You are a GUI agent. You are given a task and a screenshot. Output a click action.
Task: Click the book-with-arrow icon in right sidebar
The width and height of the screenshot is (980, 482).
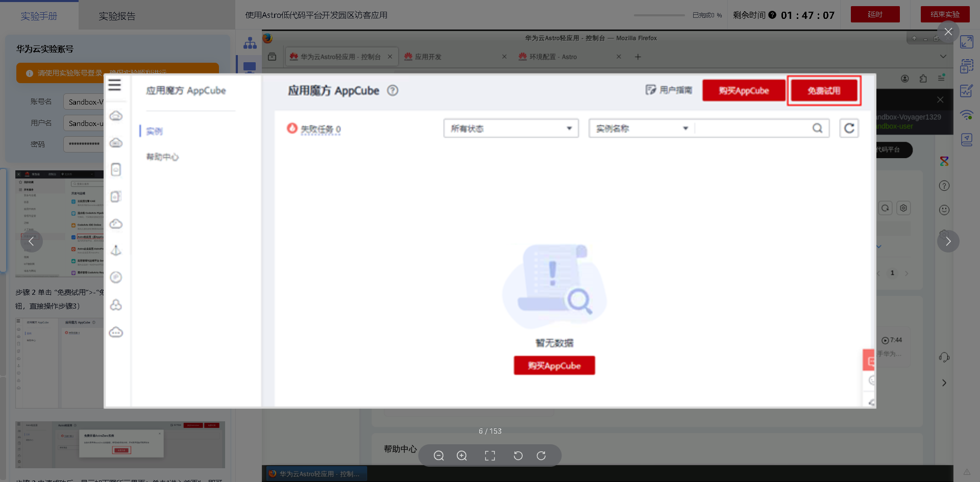967,139
